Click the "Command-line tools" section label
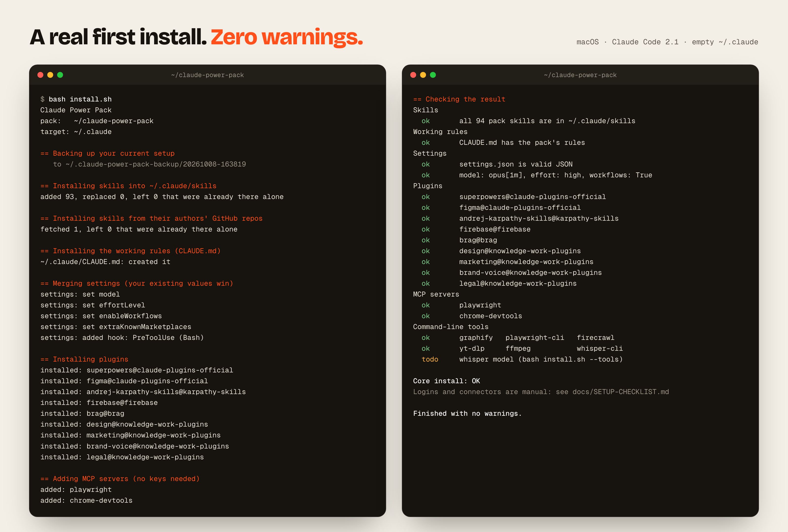The width and height of the screenshot is (788, 532). tap(451, 327)
